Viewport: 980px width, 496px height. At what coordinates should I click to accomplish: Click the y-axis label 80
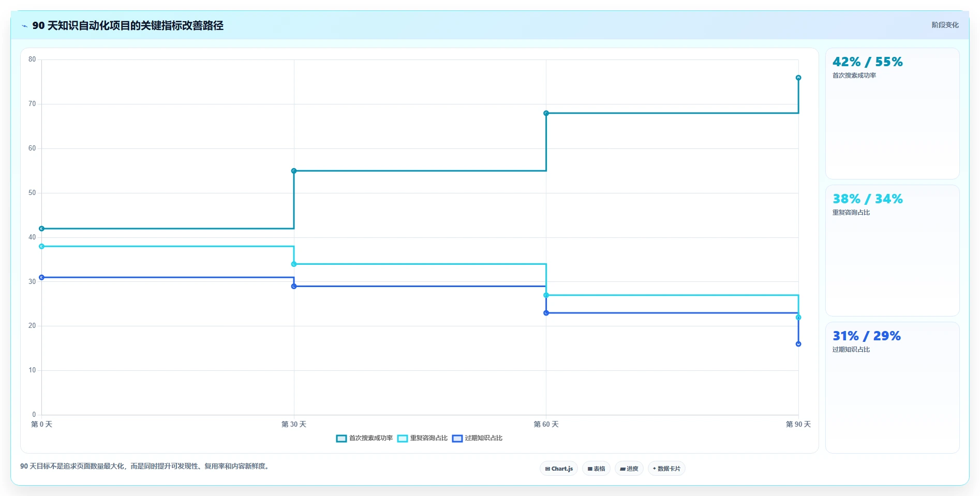(x=32, y=59)
